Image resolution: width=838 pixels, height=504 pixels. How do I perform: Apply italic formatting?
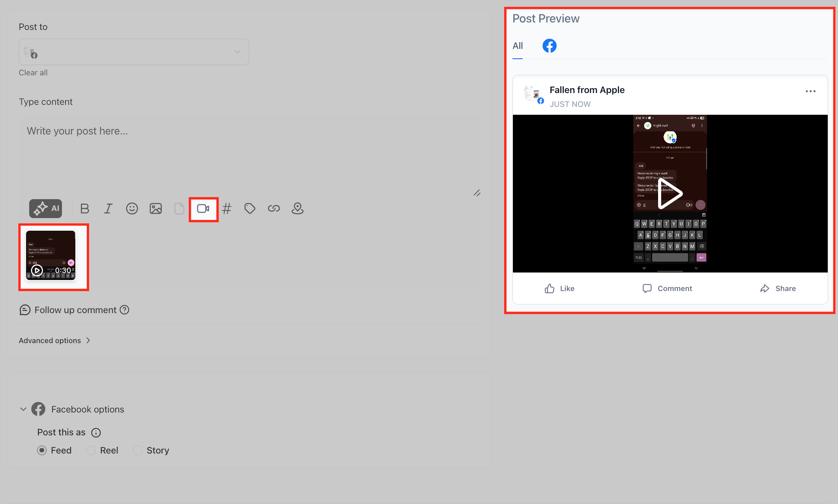108,209
